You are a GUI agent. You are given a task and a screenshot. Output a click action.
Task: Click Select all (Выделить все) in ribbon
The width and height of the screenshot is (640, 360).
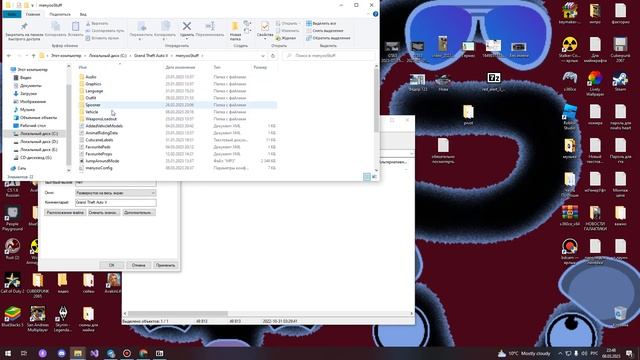pyautogui.click(x=321, y=24)
